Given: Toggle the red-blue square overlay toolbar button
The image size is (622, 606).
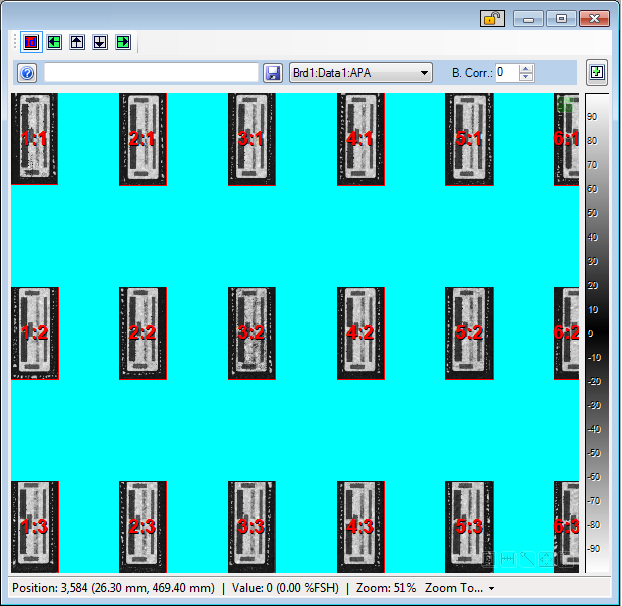Looking at the screenshot, I should click(x=30, y=42).
